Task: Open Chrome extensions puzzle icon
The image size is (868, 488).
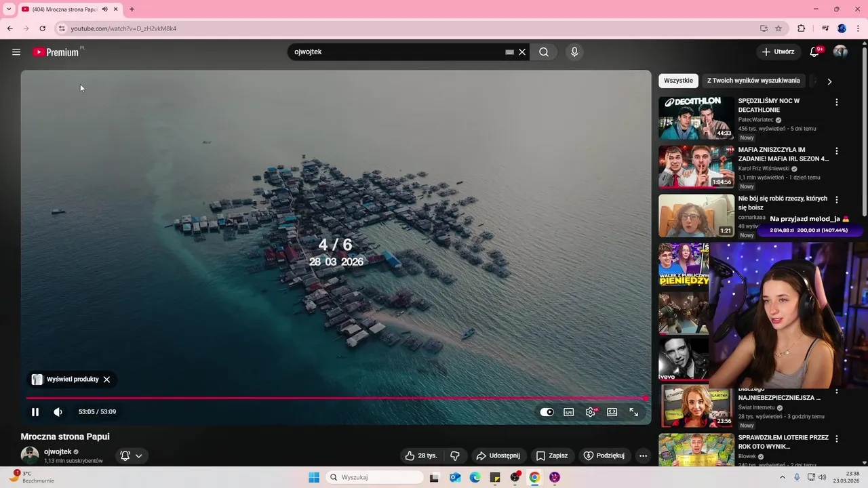Action: click(802, 28)
